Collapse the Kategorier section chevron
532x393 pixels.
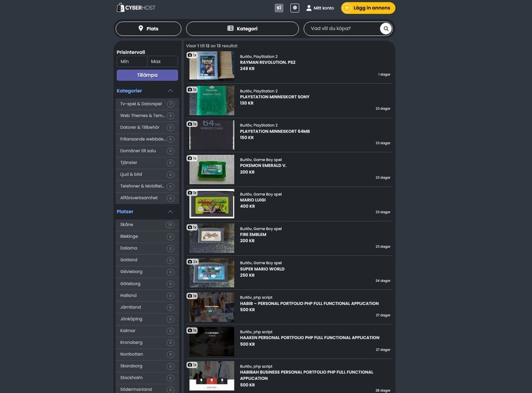click(x=170, y=91)
